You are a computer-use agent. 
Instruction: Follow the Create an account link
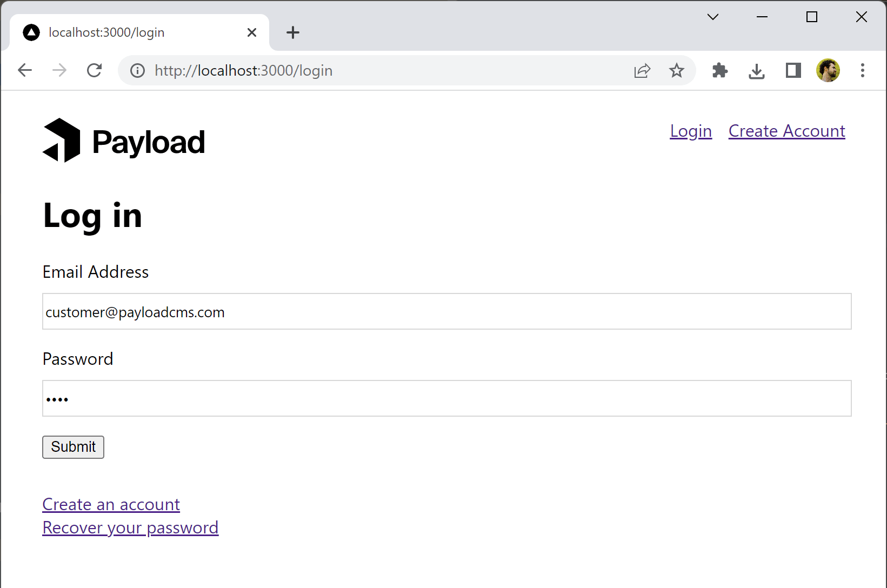click(x=111, y=504)
